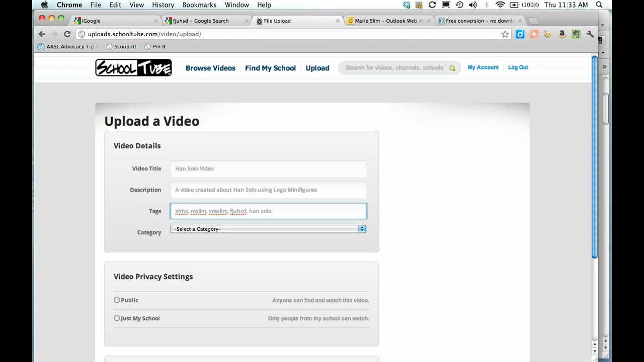Click the Diigo extension icon
Viewport: 644px width, 362px height.
pos(520,34)
